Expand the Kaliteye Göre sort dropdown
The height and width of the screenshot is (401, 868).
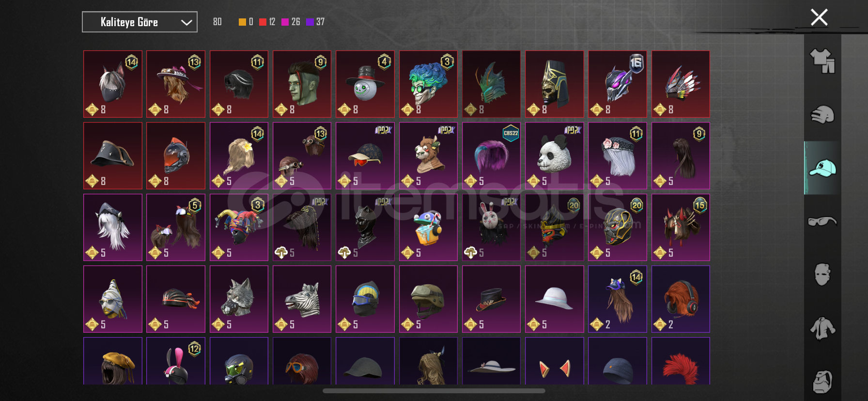coord(139,22)
